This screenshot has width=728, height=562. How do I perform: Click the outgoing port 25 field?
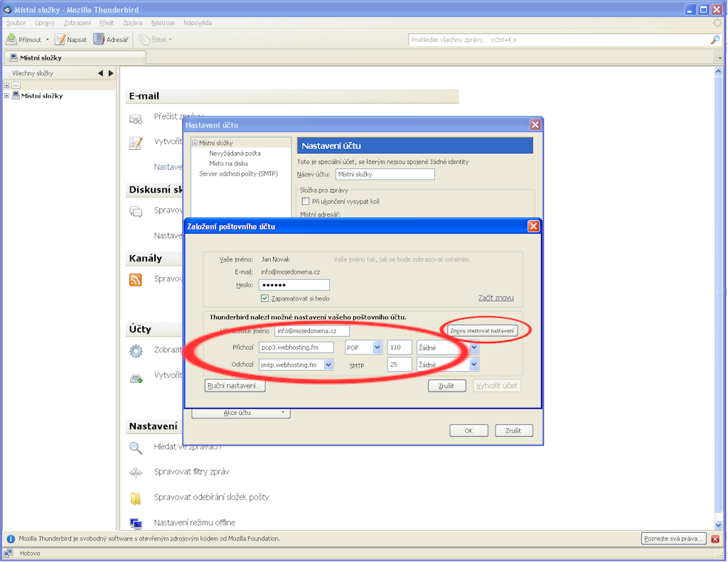[x=400, y=364]
